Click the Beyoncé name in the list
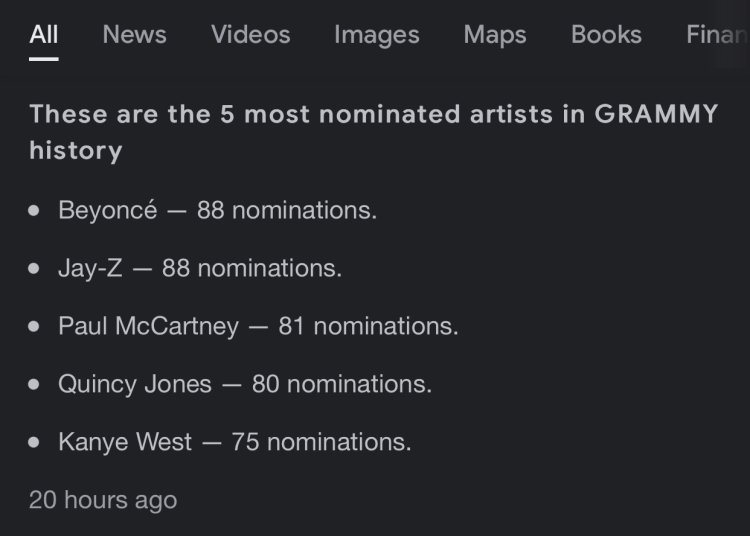This screenshot has width=750, height=536. point(108,211)
